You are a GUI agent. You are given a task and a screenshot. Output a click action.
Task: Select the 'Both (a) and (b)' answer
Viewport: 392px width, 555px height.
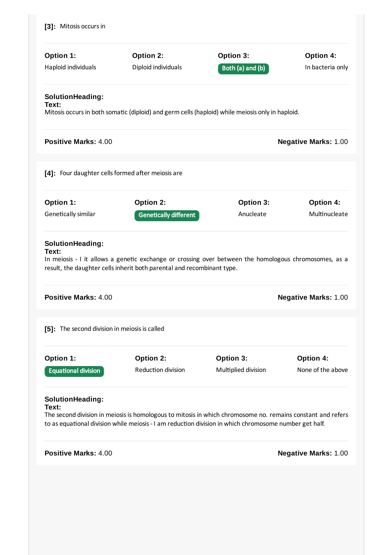243,69
